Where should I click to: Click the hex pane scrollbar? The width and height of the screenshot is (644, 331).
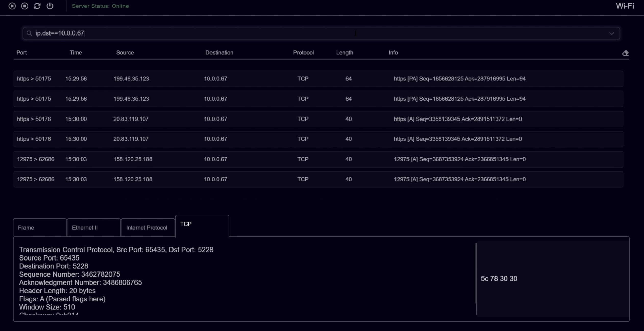(476, 273)
